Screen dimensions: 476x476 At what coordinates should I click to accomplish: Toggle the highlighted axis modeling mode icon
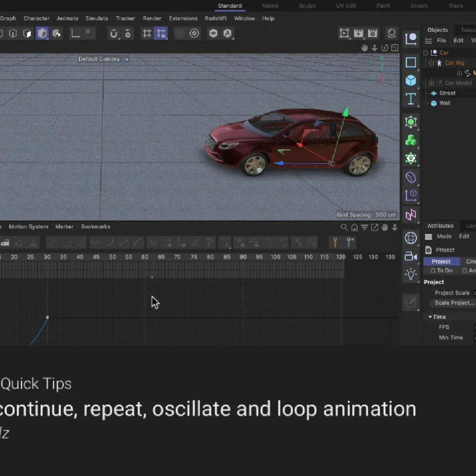click(42, 33)
